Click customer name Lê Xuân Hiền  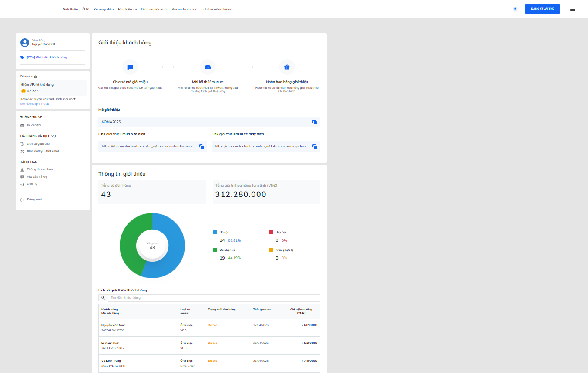click(x=110, y=343)
